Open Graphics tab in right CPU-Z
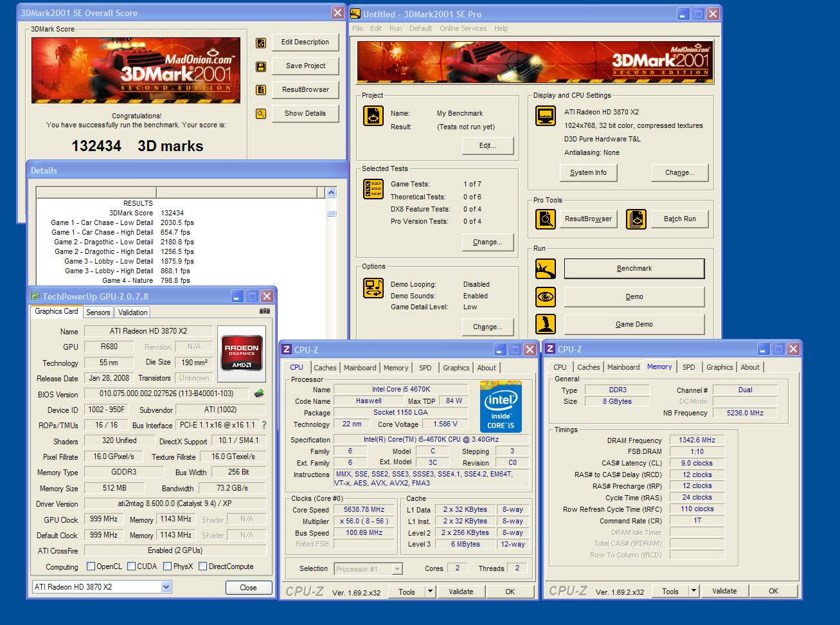This screenshot has height=625, width=840. (x=720, y=367)
